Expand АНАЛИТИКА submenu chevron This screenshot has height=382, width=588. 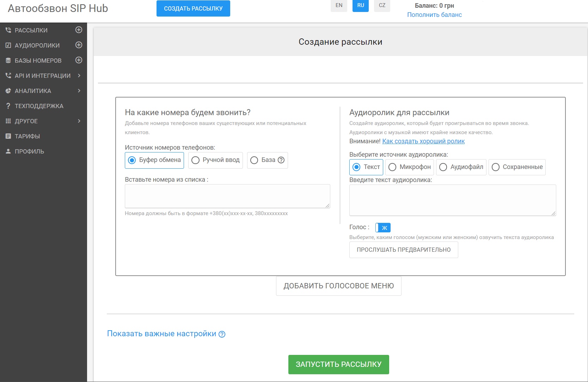tap(79, 91)
